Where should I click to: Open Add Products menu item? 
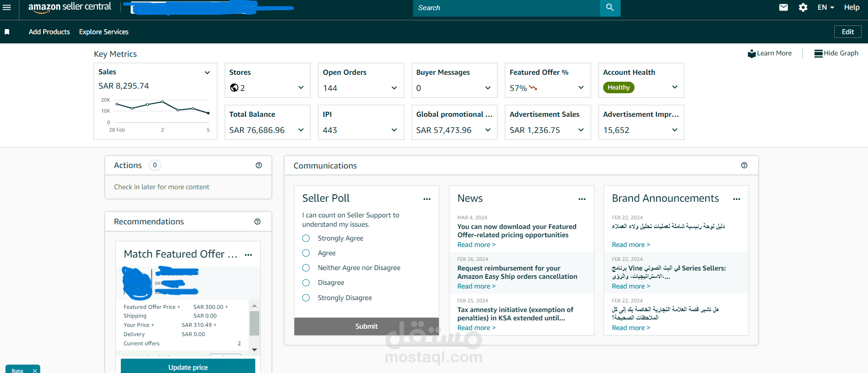49,32
